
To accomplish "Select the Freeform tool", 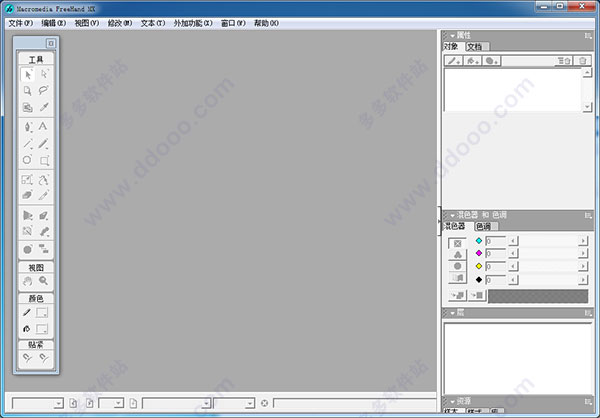I will (x=44, y=180).
